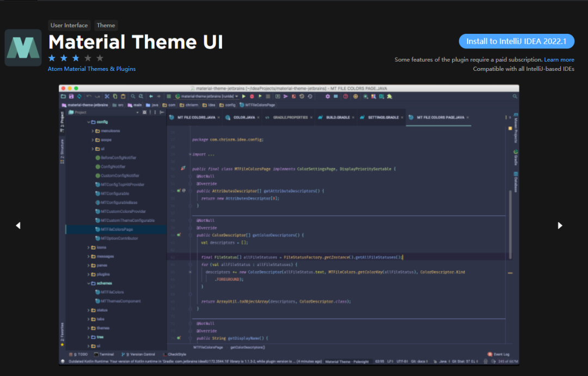Click the Search Everywhere magnifier at toolbar right
Viewport: 588px width, 376px height.
(x=515, y=96)
